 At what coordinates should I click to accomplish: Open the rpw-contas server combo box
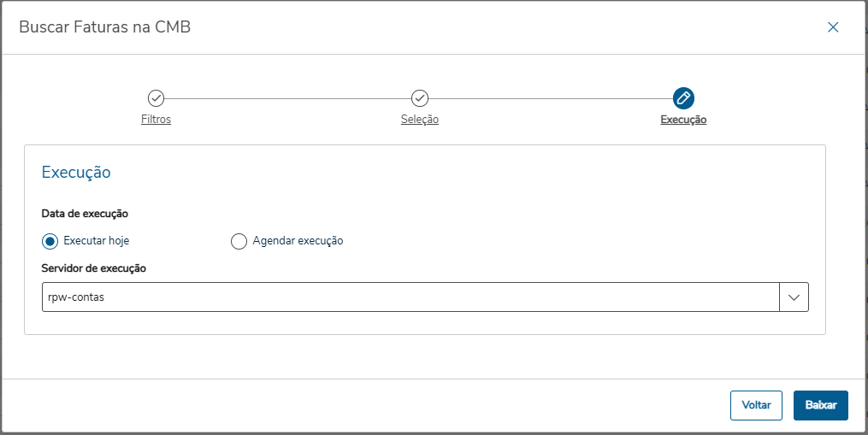(410, 297)
